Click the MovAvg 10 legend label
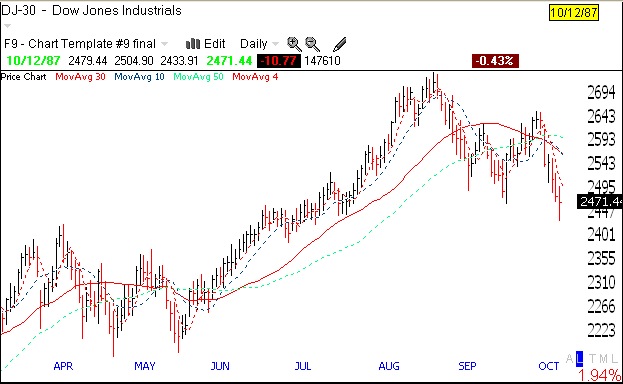Viewport: 623px width, 384px height. [x=139, y=77]
